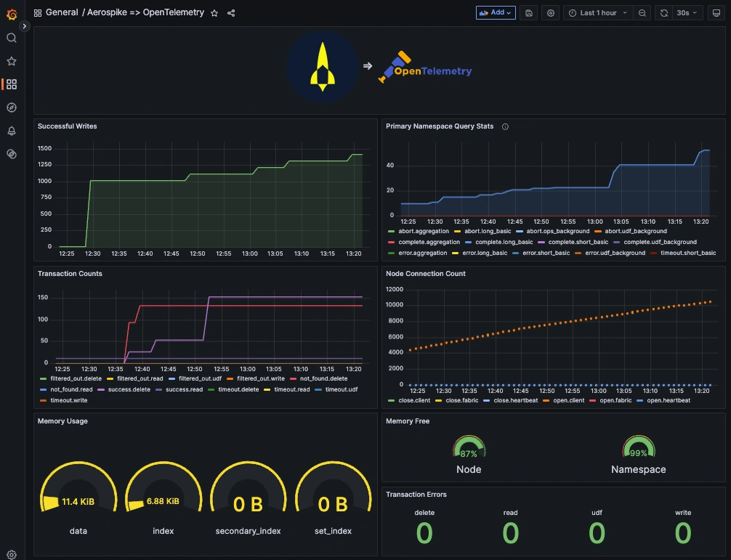Click the secondary_index gauge
731x560 pixels.
[248, 488]
